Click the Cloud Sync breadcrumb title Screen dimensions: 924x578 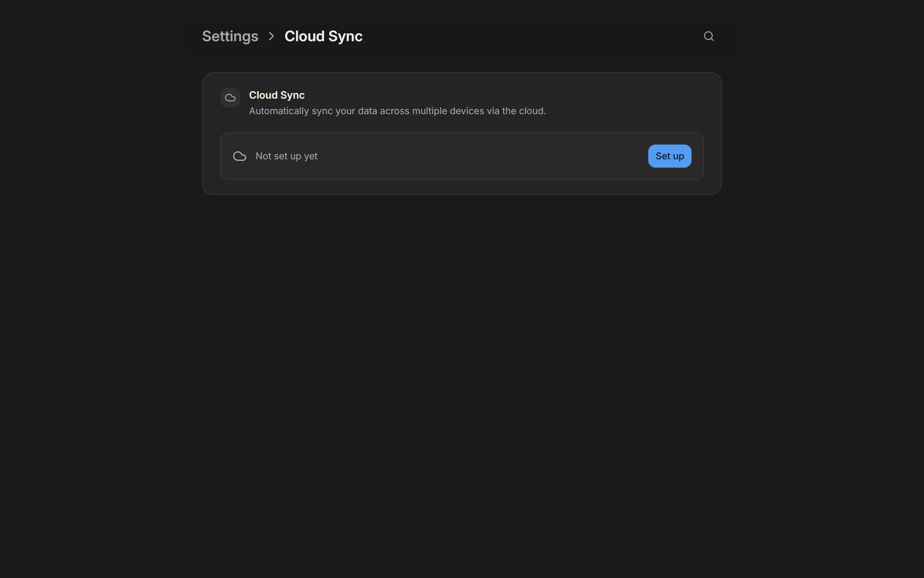tap(323, 36)
